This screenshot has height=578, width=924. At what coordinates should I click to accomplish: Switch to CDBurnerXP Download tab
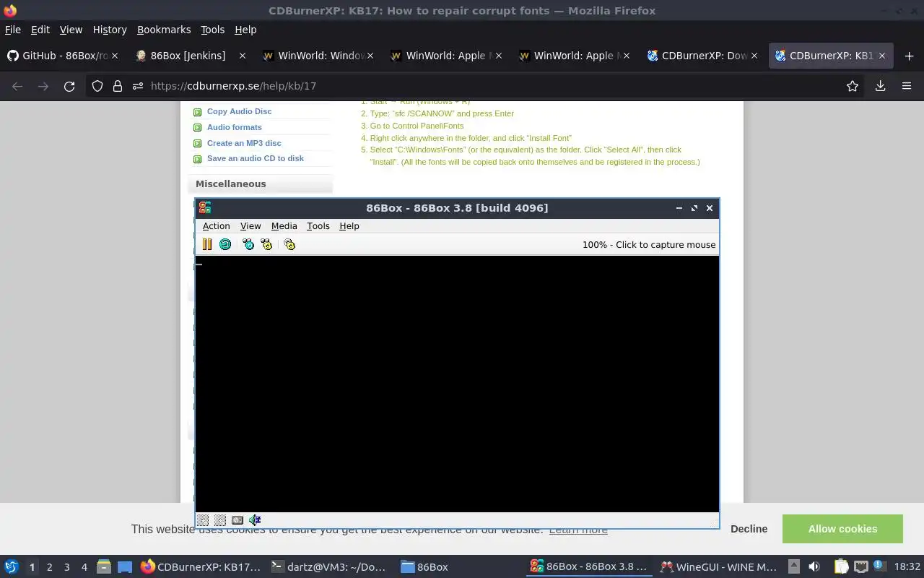(702, 56)
